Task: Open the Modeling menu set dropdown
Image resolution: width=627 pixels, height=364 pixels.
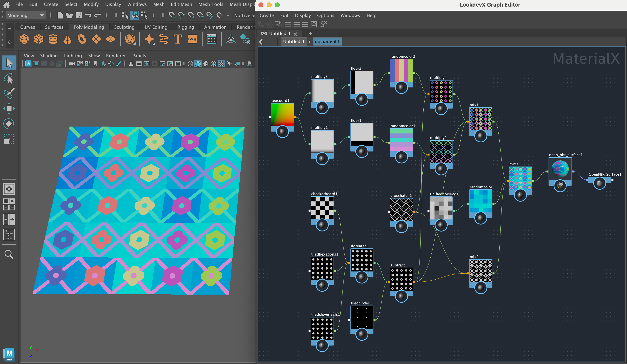Action: tap(26, 15)
